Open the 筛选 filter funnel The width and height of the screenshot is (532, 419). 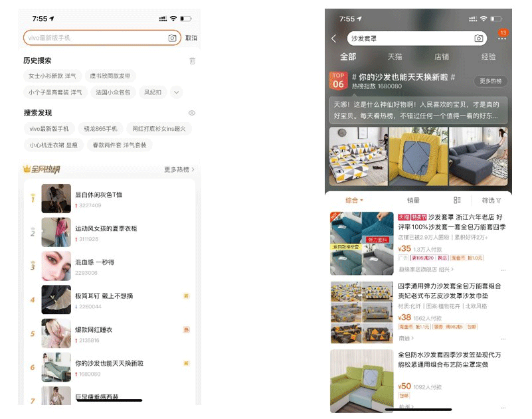491,200
